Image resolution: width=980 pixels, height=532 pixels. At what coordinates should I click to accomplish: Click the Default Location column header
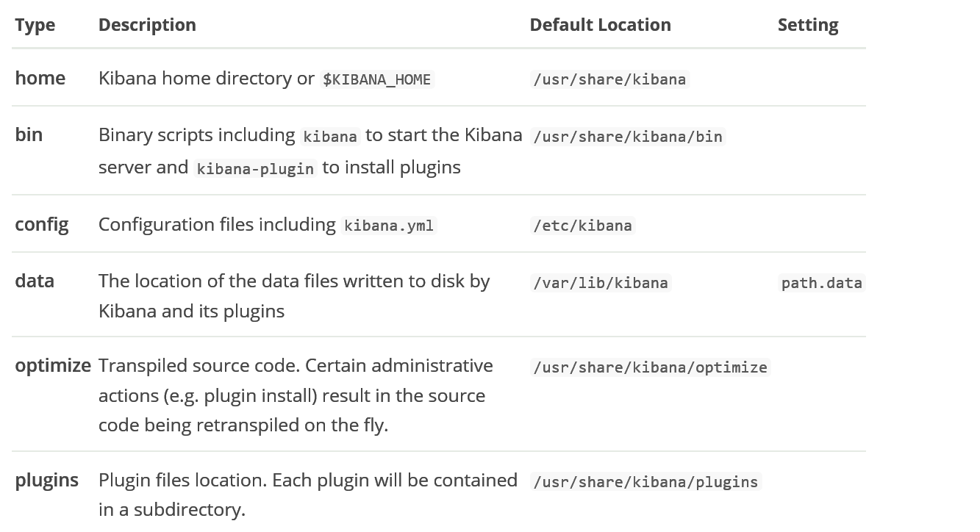pyautogui.click(x=600, y=25)
